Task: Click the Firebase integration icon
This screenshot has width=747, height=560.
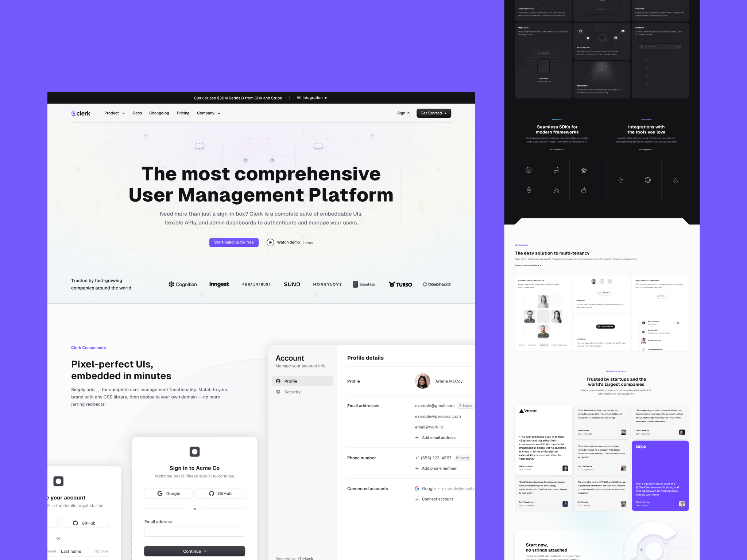Action: point(675,180)
